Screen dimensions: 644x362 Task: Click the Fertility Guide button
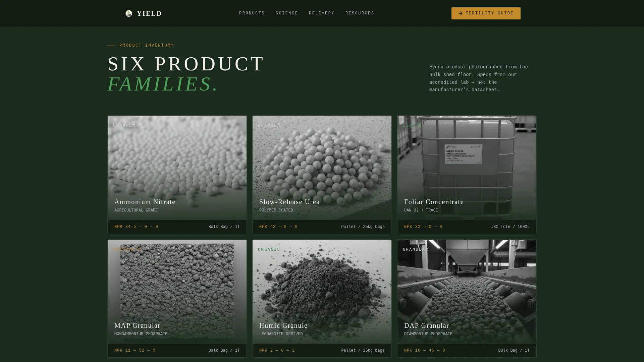(x=486, y=13)
